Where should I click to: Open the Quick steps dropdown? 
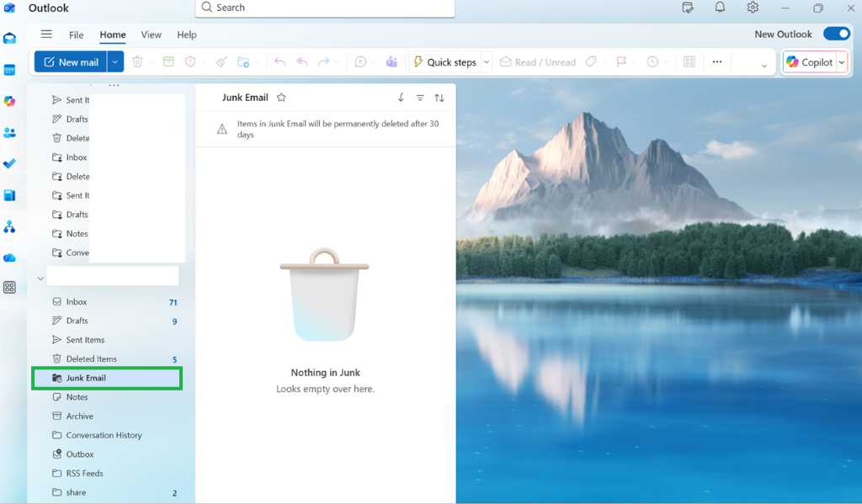click(487, 61)
